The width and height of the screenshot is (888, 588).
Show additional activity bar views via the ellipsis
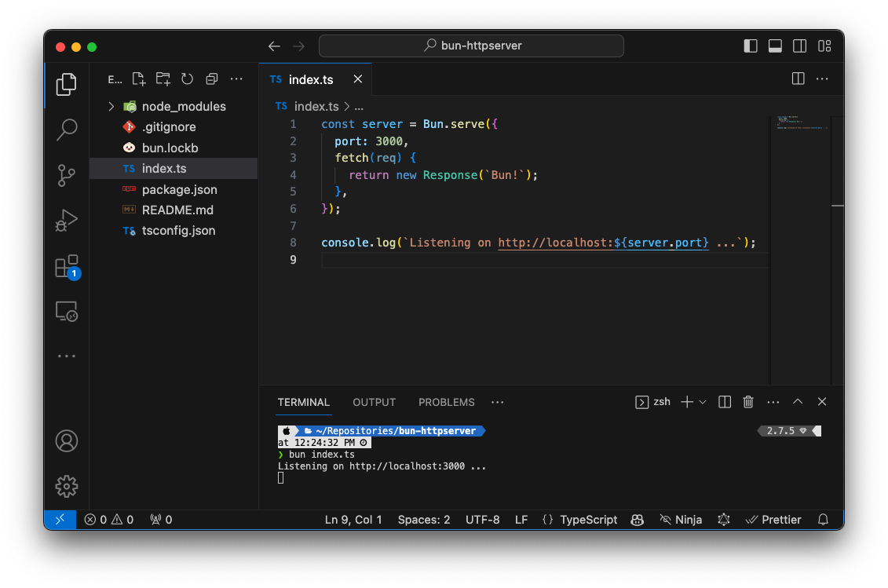pyautogui.click(x=66, y=356)
